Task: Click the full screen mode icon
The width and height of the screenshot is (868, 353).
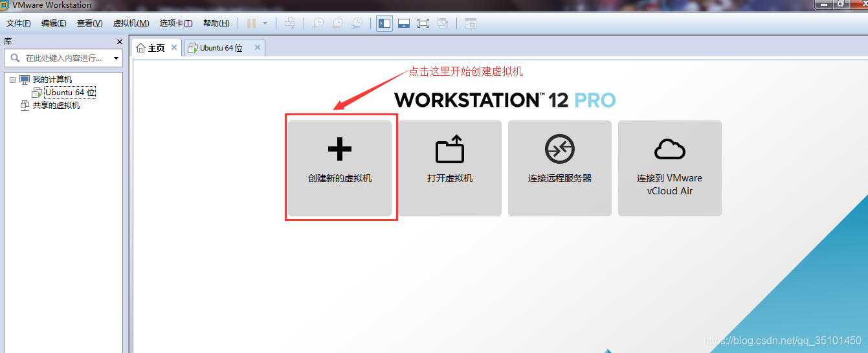Action: [x=423, y=23]
